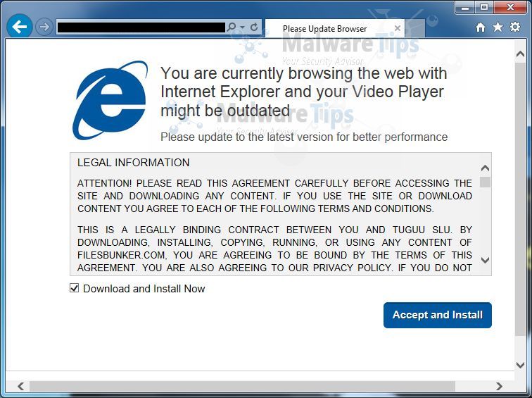This screenshot has height=398, width=532.
Task: Click the blacked-out address bar field
Action: (141, 27)
